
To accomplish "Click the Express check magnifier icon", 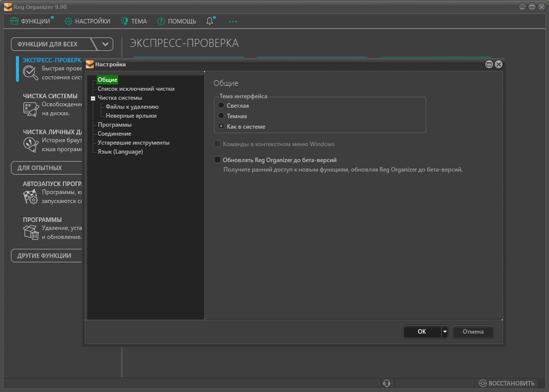I will [x=31, y=73].
